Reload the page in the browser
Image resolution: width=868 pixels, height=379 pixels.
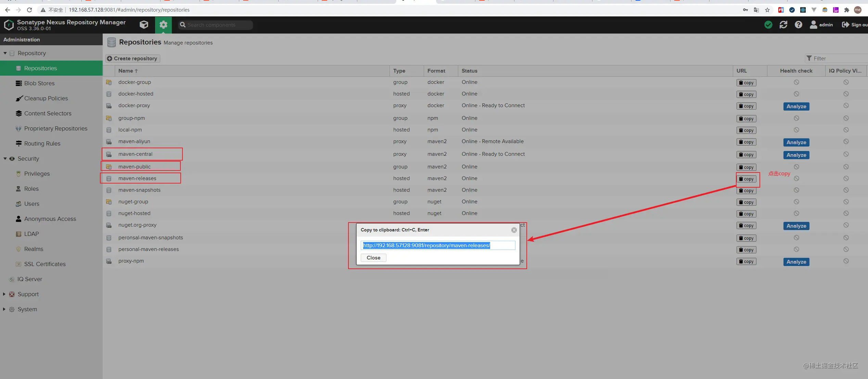click(x=29, y=10)
